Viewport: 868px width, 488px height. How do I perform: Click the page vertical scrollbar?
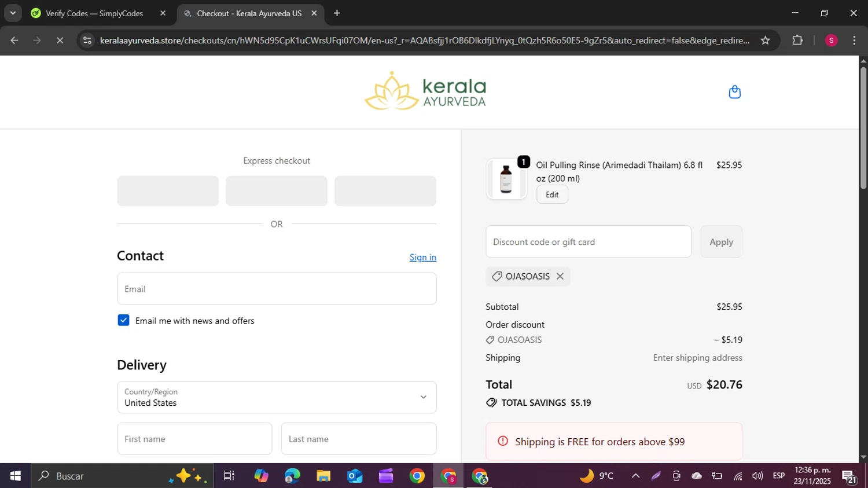863,129
